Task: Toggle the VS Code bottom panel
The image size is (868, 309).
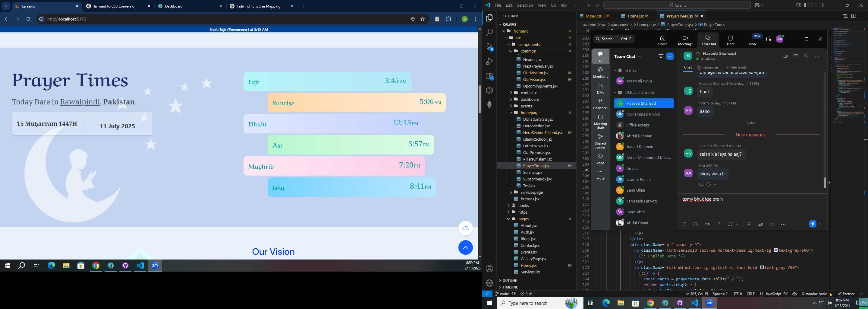Action: pos(814,5)
